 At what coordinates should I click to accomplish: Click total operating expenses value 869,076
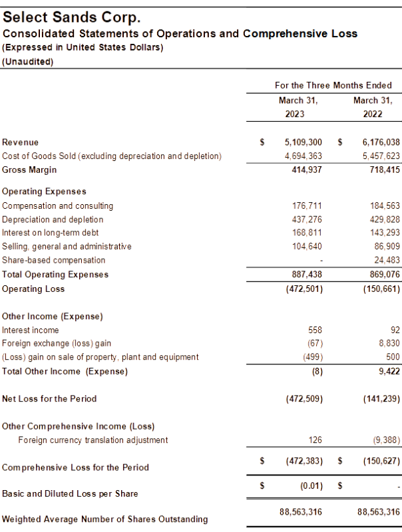coord(385,275)
